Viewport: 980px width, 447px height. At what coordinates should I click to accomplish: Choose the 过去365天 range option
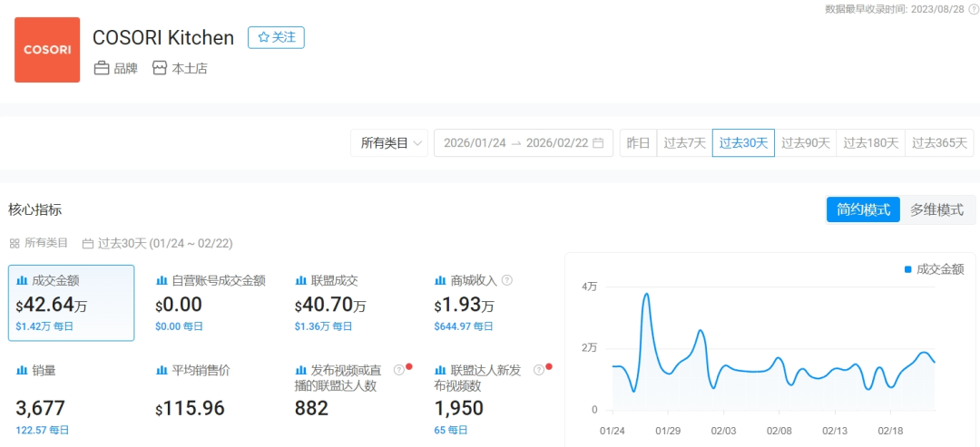point(940,143)
